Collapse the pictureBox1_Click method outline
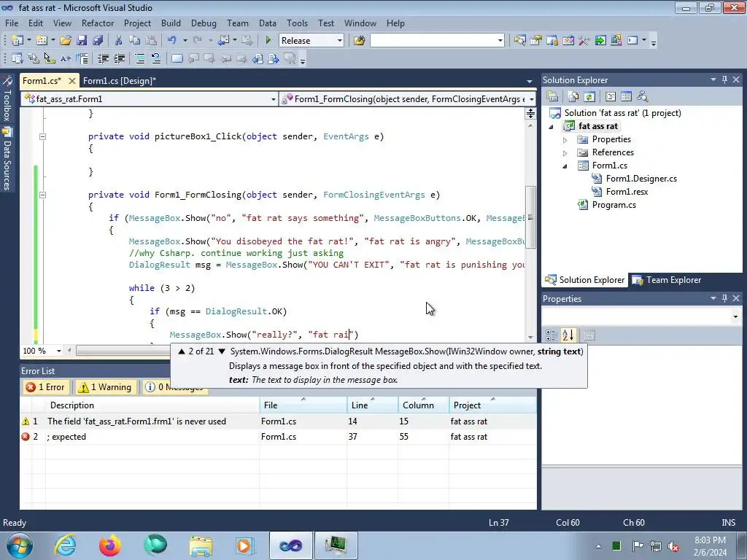Image resolution: width=747 pixels, height=560 pixels. point(42,136)
